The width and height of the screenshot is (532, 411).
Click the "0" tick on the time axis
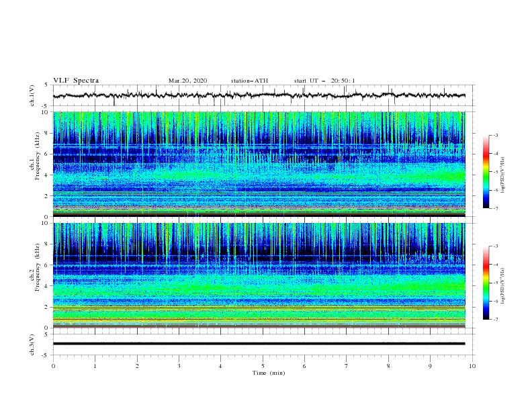click(x=53, y=366)
